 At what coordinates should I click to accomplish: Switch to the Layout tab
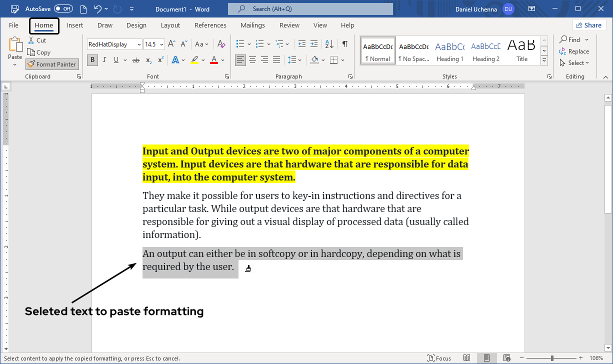[170, 25]
